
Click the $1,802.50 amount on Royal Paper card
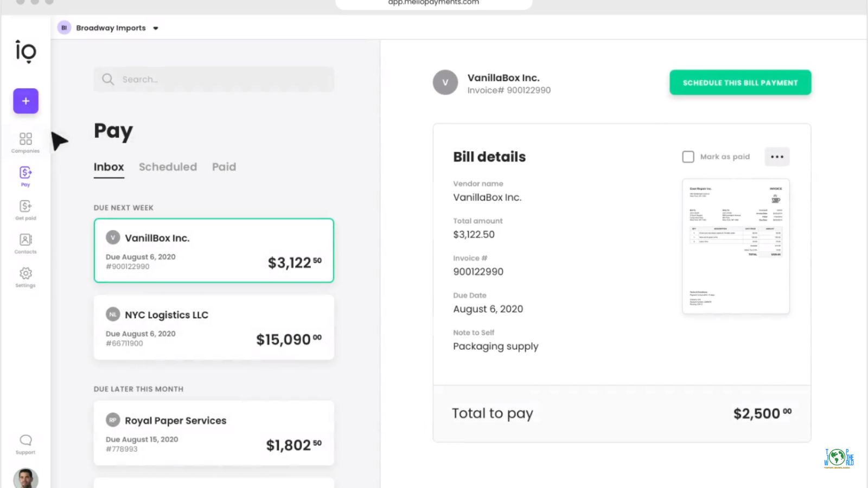coord(293,445)
